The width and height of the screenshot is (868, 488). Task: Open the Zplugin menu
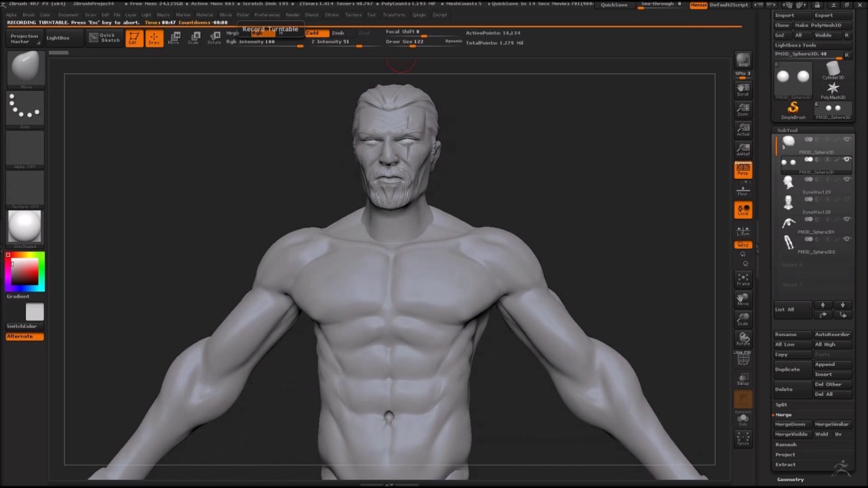pos(418,14)
